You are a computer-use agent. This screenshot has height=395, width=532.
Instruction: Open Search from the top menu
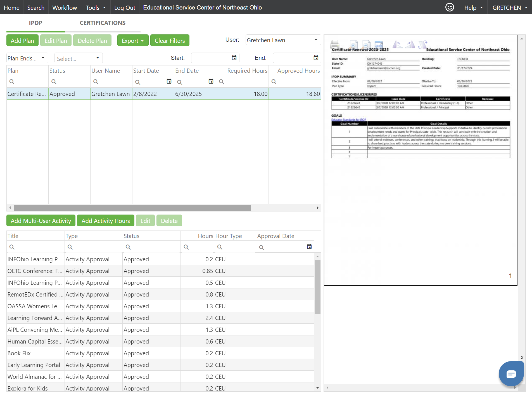tap(36, 8)
